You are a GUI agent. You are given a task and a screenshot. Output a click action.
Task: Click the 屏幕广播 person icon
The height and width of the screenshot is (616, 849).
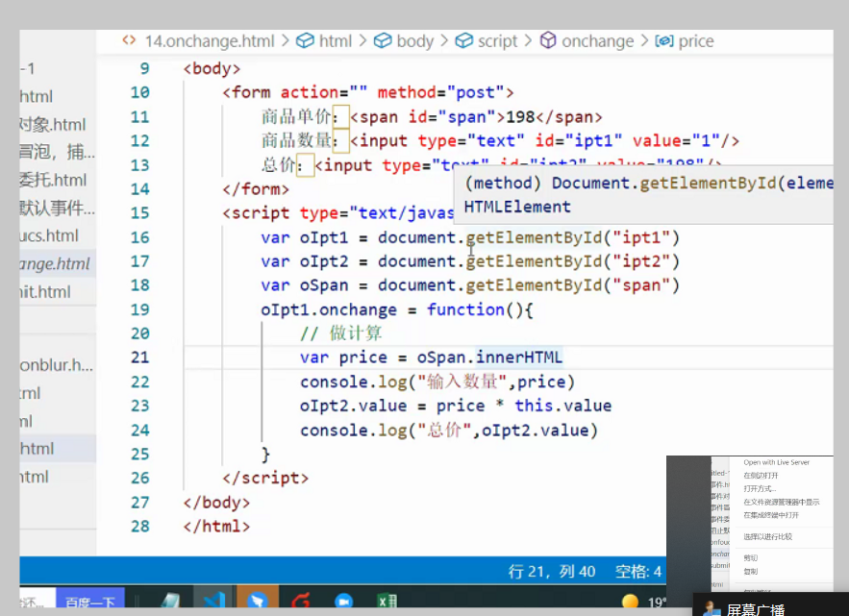tap(711, 608)
